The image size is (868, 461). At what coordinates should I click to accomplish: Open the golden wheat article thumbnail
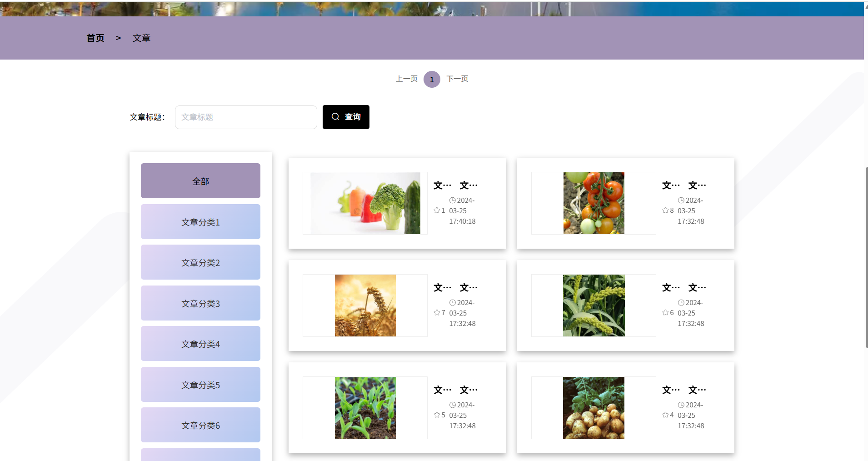click(x=365, y=306)
